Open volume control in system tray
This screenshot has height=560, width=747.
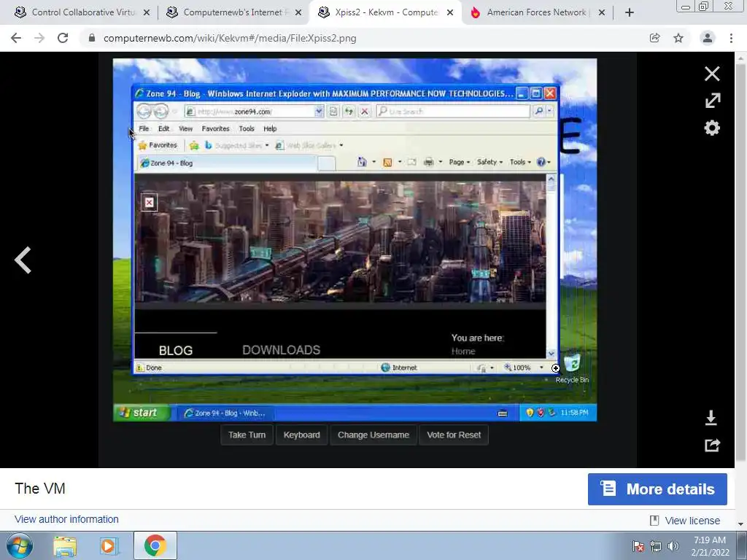(673, 546)
